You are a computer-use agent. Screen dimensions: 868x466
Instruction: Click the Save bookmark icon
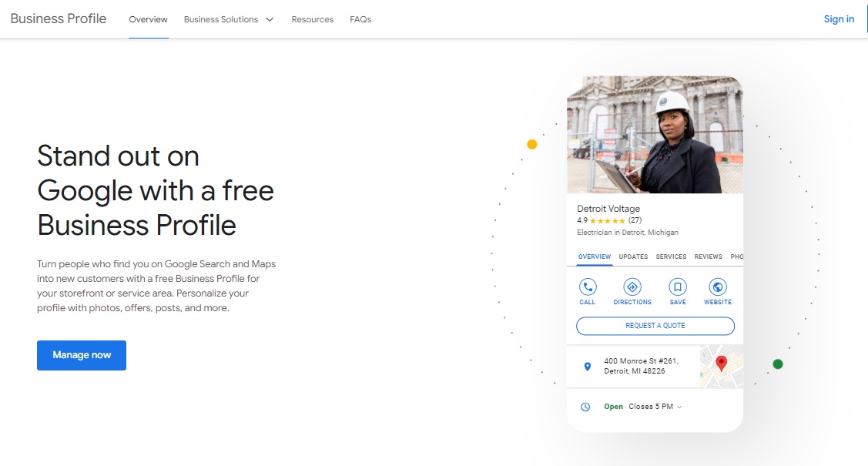pyautogui.click(x=678, y=287)
